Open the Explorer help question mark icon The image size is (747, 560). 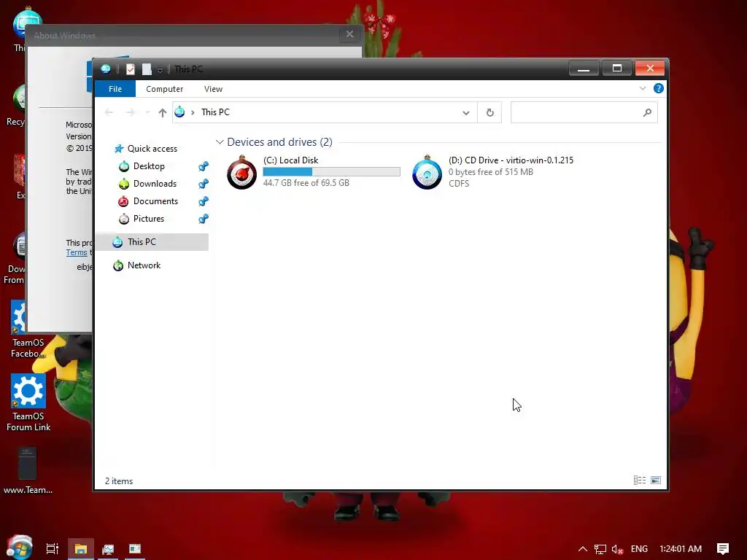coord(659,88)
